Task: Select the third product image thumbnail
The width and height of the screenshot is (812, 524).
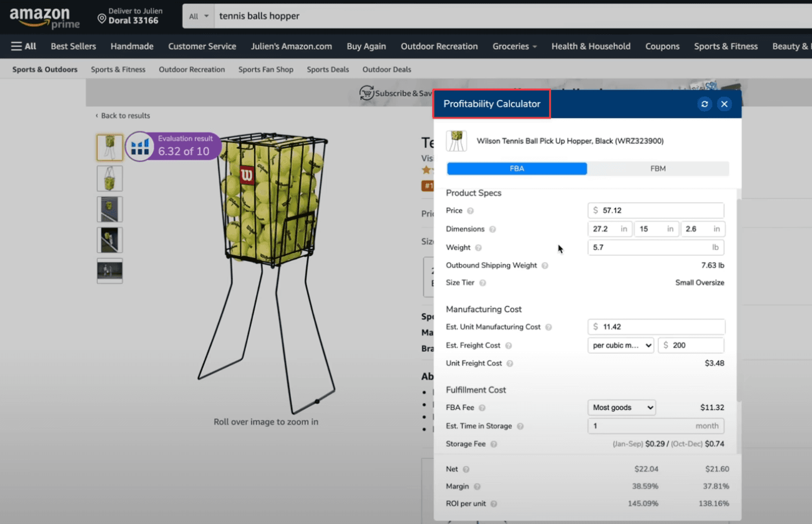Action: 110,209
